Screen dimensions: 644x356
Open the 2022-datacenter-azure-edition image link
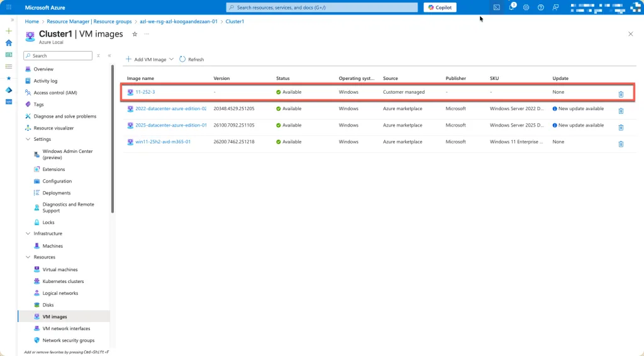coord(170,109)
